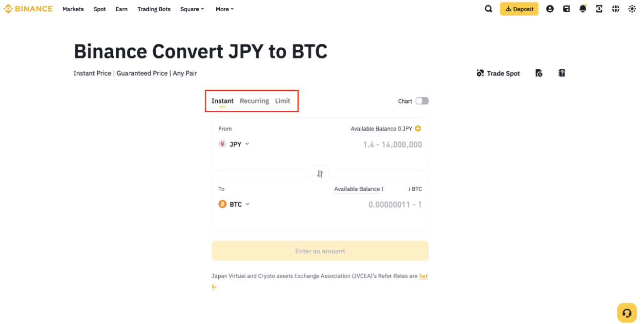Open the Trade Spot link
644x324 pixels.
pyautogui.click(x=499, y=73)
